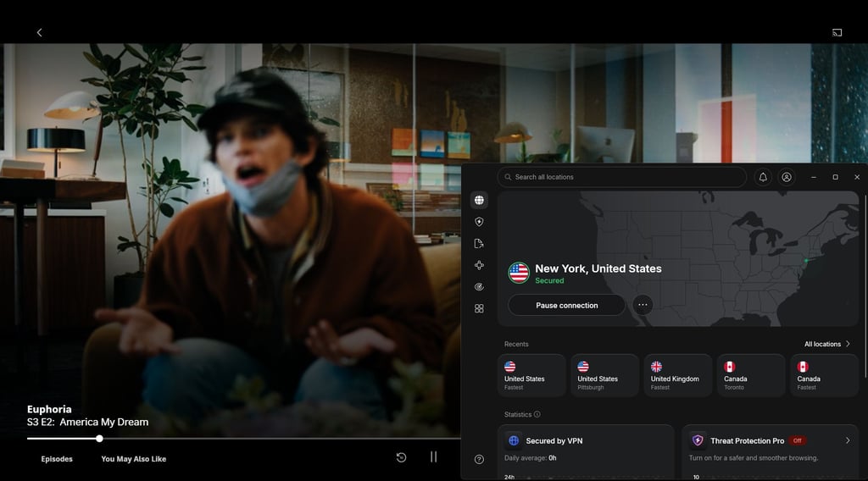Connect to Canada Fastest recent
The height and width of the screenshot is (481, 868).
824,375
